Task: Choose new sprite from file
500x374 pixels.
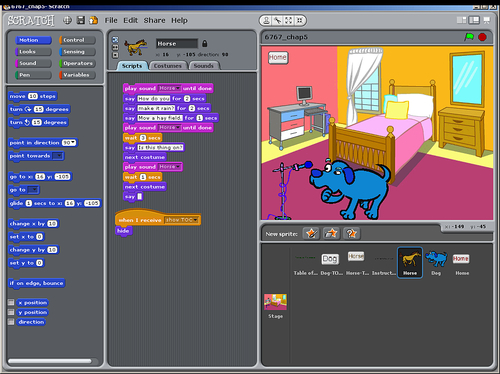Action: point(331,233)
